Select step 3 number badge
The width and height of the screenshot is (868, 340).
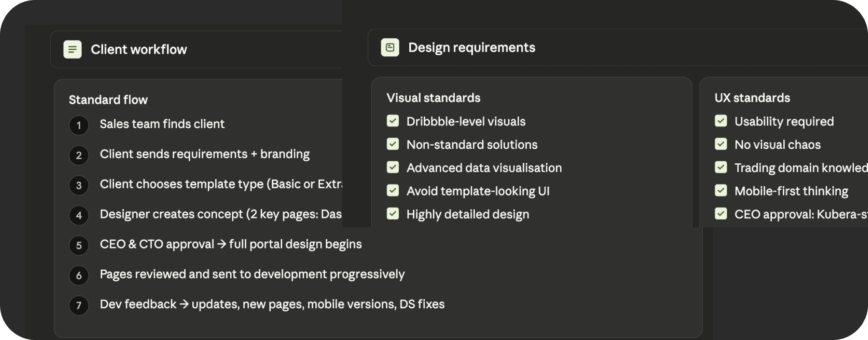pyautogui.click(x=79, y=185)
